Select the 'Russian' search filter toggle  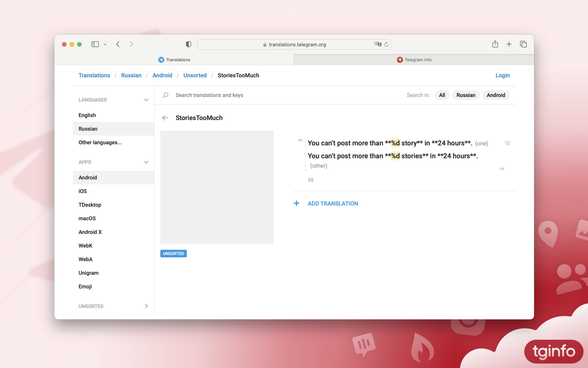point(466,95)
